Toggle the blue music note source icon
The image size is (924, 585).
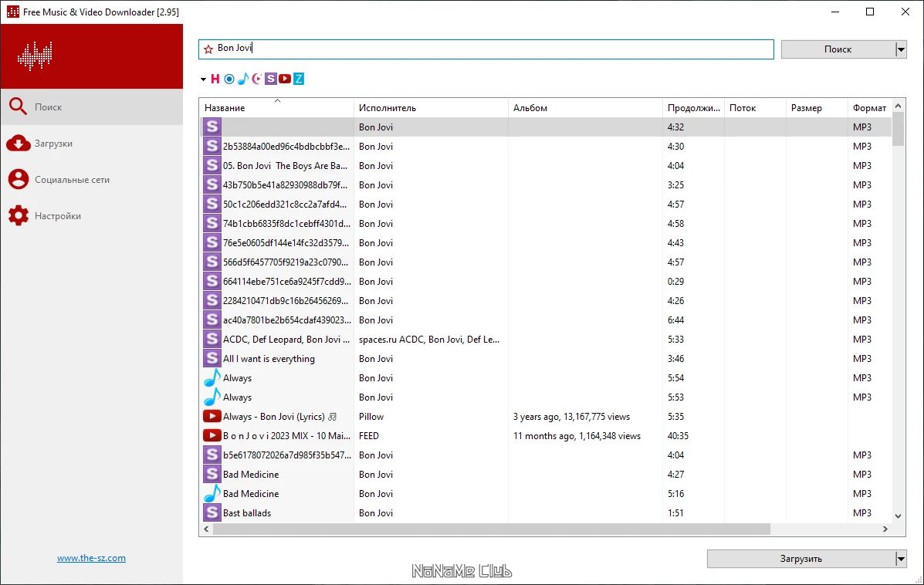[243, 79]
